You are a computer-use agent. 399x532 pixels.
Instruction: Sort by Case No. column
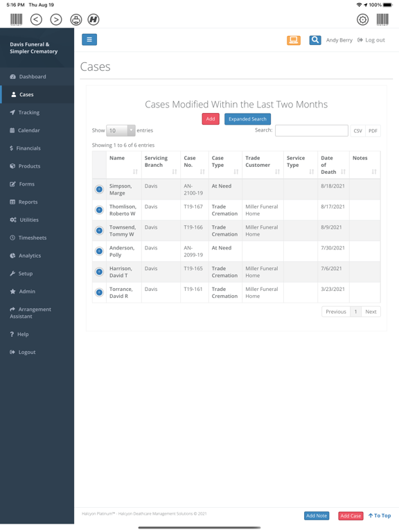tap(195, 165)
